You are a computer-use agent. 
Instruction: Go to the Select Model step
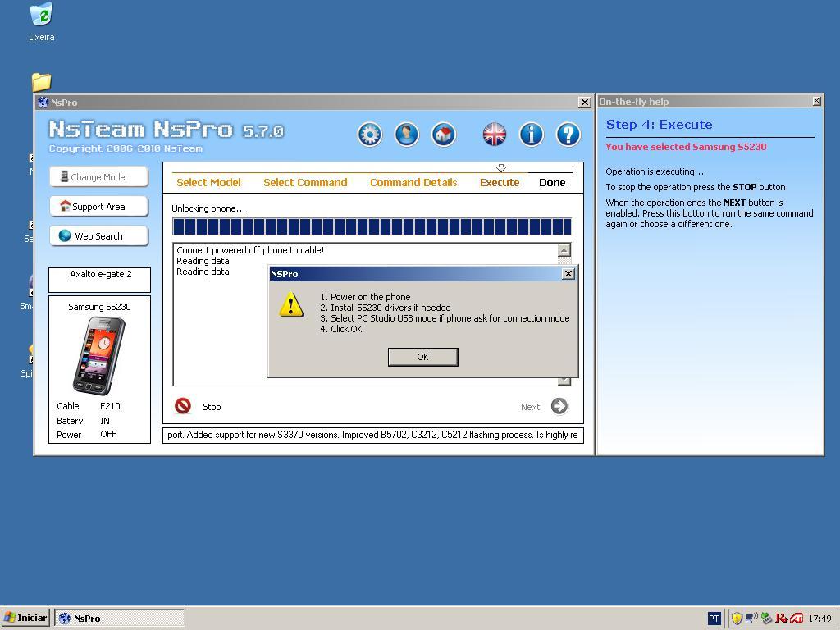pos(208,183)
